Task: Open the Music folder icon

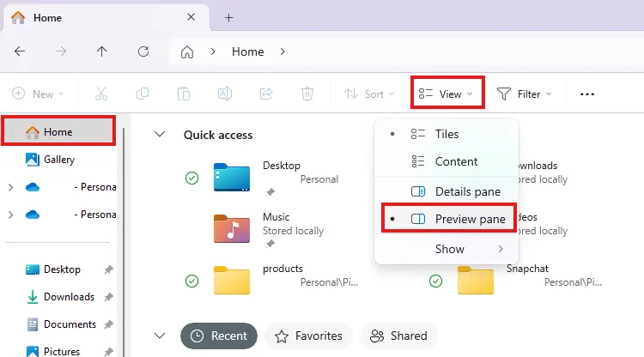Action: tap(232, 228)
